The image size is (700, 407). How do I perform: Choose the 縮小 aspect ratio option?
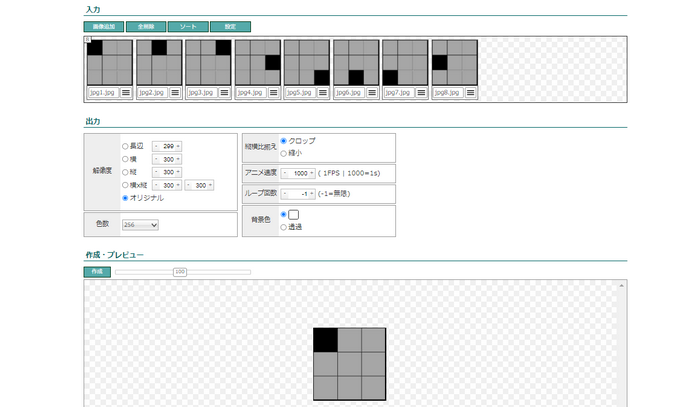click(284, 153)
